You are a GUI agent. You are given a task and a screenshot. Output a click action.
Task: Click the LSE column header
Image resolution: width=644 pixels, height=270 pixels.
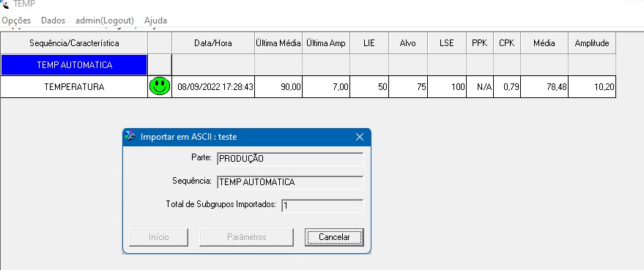447,43
